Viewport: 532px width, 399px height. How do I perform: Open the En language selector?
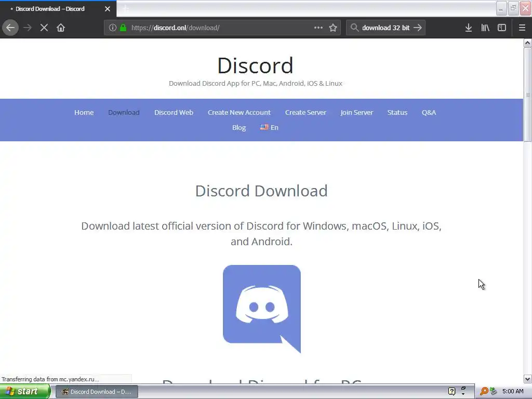(x=270, y=128)
